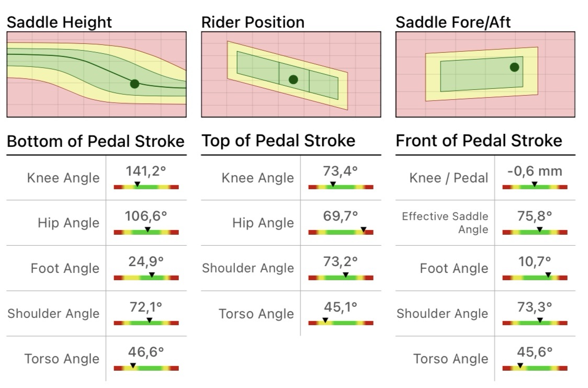Open the Saddle Height chart
The image size is (588, 388).
pos(97,74)
